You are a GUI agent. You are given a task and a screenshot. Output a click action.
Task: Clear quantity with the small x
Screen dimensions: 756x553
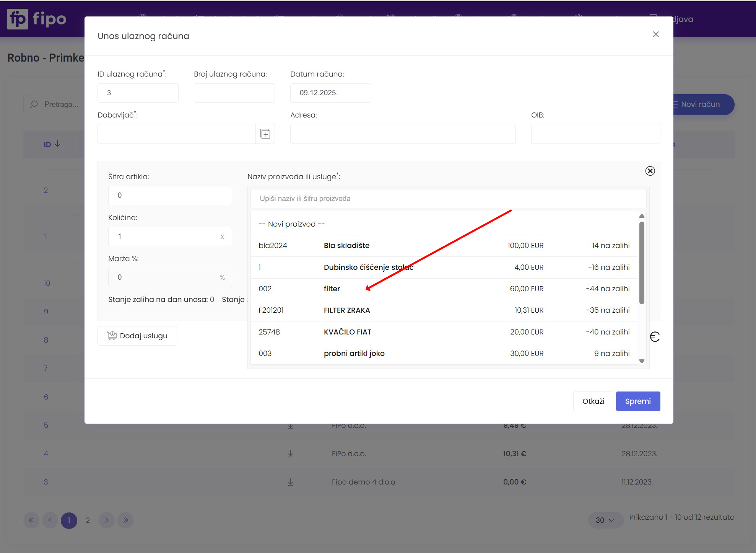(x=222, y=237)
